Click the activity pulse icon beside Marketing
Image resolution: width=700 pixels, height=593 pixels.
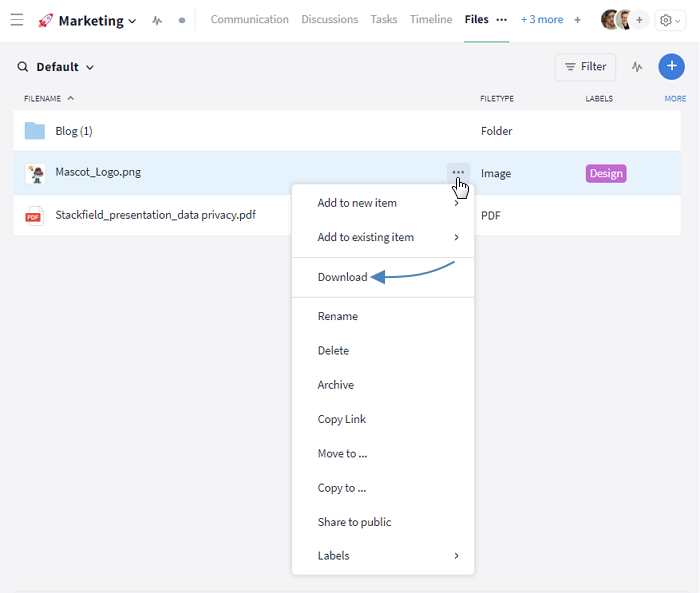157,20
